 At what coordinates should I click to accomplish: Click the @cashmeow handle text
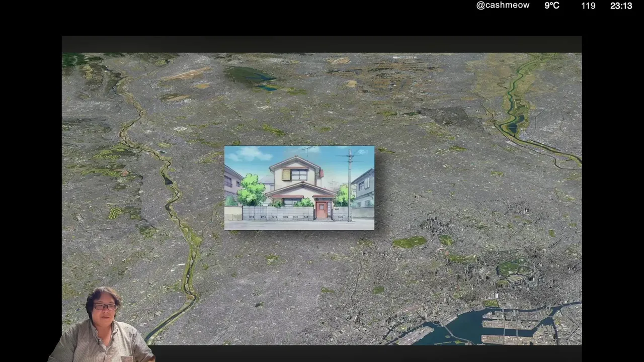[x=503, y=6]
